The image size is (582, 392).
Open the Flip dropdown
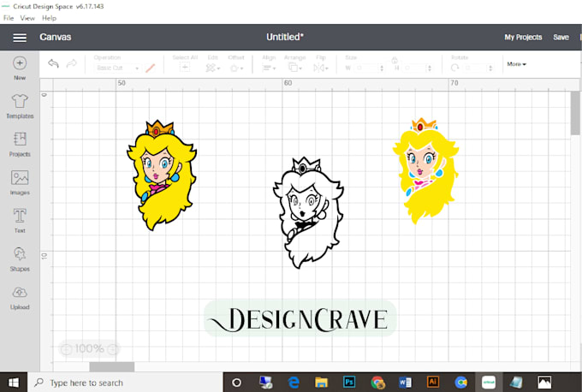[321, 68]
